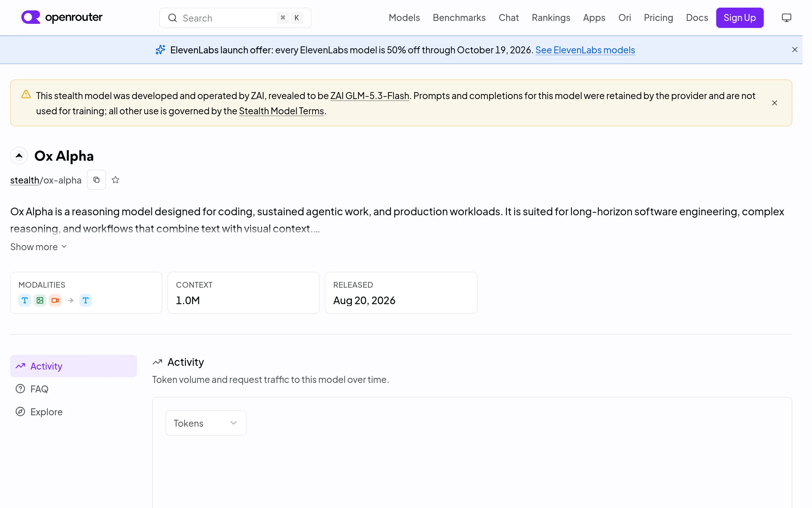The image size is (812, 508).
Task: Click the warning triangle icon
Action: point(26,94)
